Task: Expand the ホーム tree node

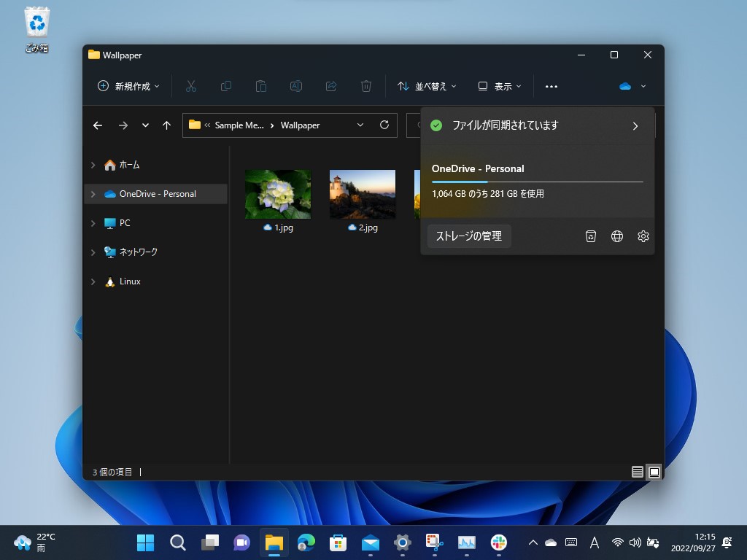Action: pyautogui.click(x=93, y=165)
